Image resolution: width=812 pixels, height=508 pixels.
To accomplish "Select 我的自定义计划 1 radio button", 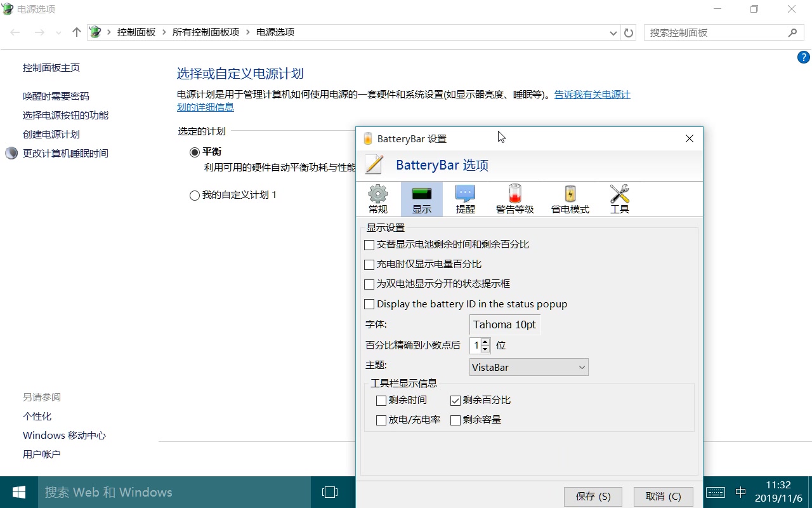I will click(x=195, y=196).
